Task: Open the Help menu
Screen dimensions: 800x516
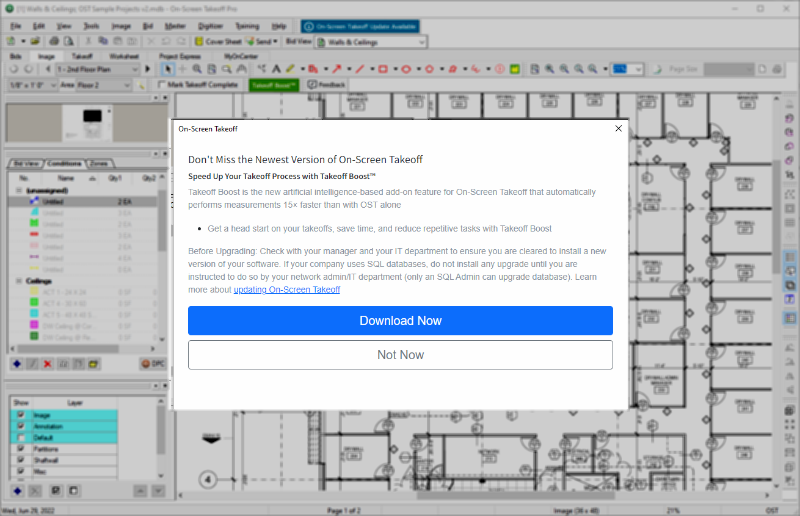Action: pos(279,26)
